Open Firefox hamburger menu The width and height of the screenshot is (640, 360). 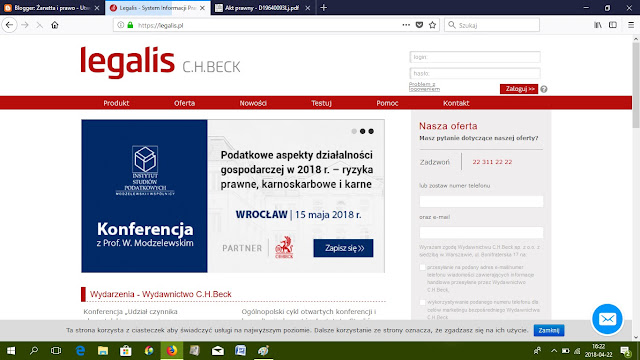(x=631, y=25)
